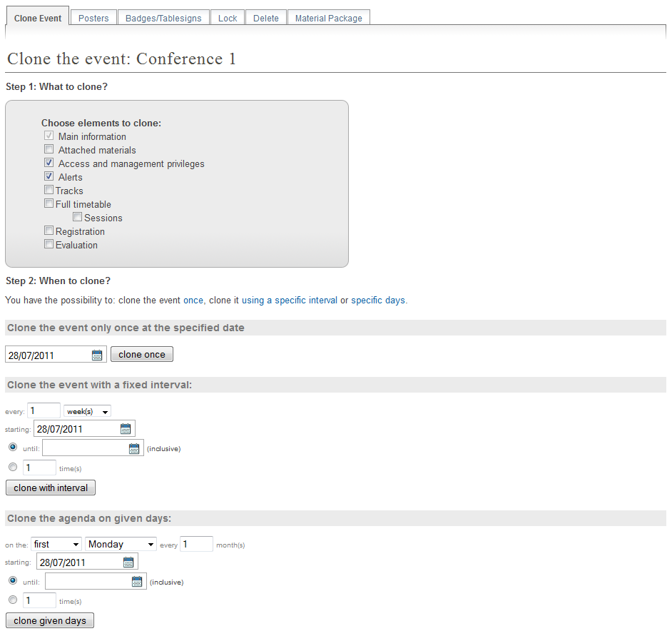Click the 'clone once' button
This screenshot has height=641, width=672.
click(142, 354)
